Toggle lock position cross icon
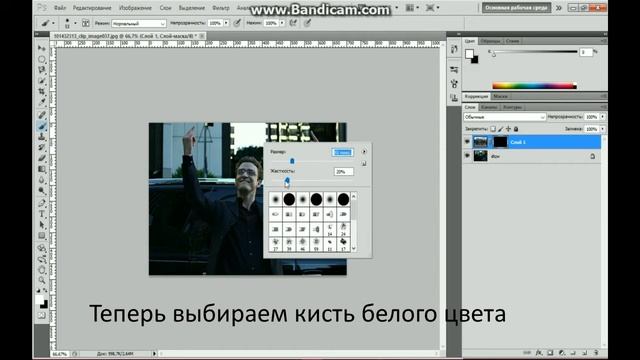 (x=509, y=129)
